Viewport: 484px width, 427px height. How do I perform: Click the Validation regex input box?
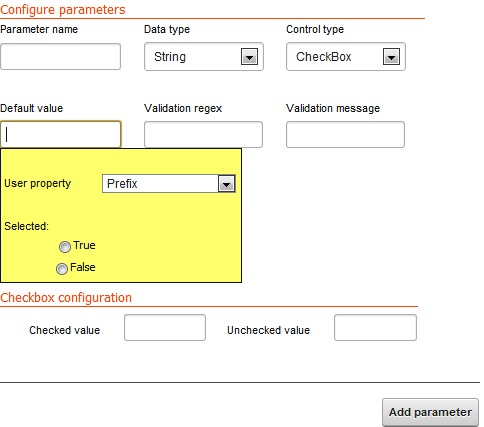pyautogui.click(x=203, y=135)
